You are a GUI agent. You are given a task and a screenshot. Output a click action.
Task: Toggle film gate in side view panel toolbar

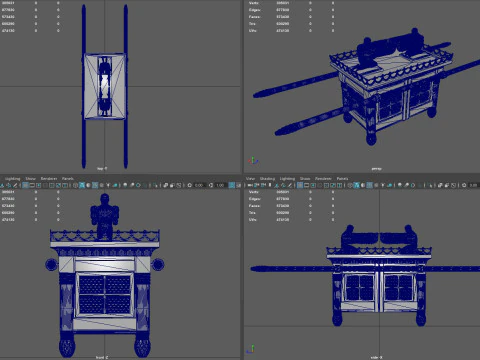point(306,185)
